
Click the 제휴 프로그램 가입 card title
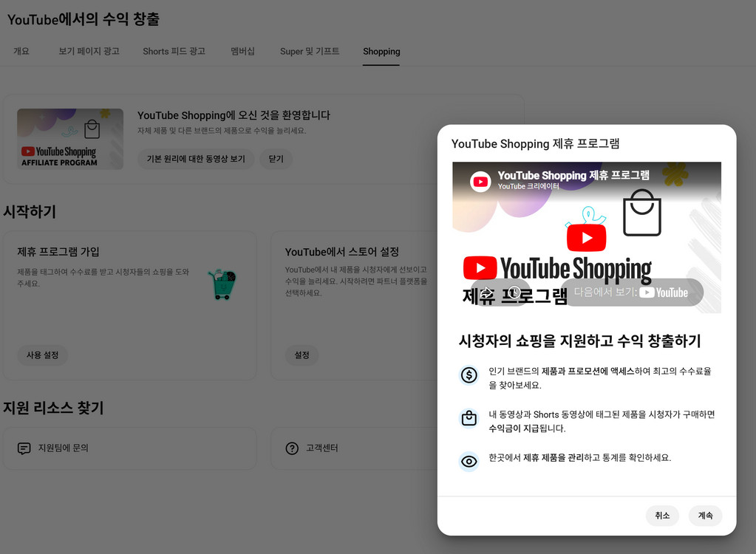58,251
